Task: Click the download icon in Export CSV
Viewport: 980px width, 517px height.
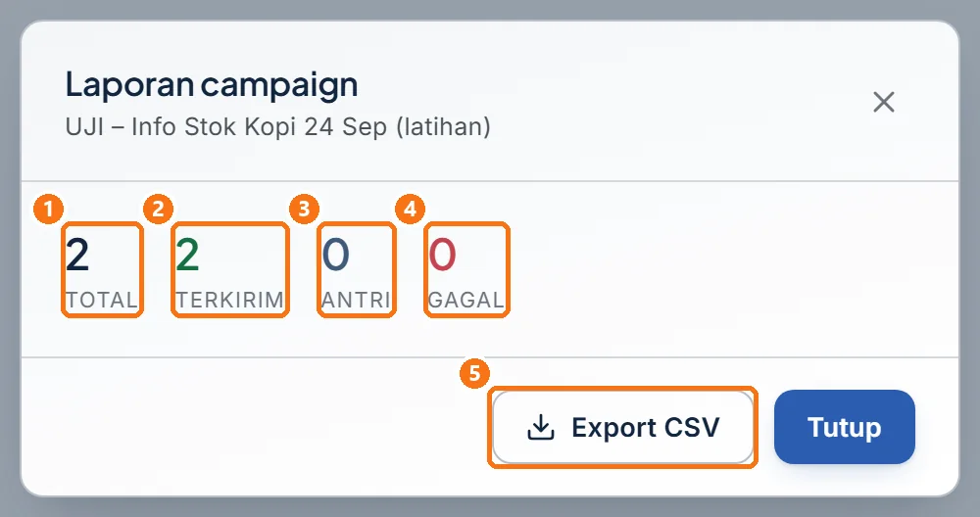Action: click(541, 428)
